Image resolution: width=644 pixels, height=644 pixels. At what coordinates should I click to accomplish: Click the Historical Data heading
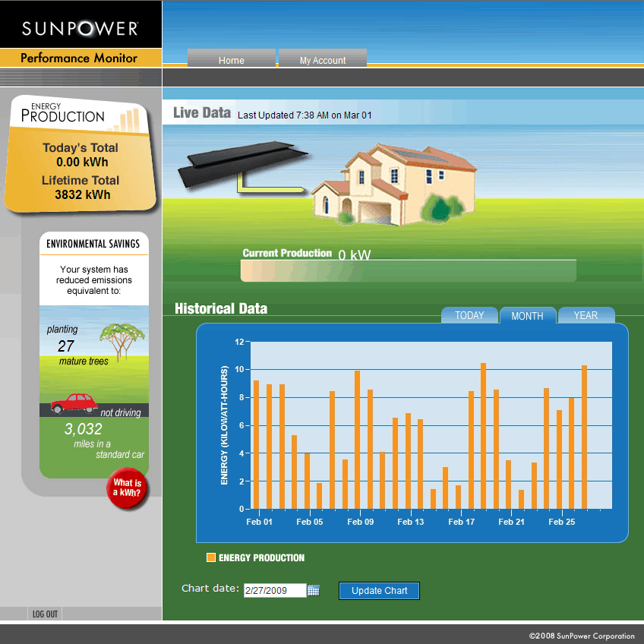[221, 308]
